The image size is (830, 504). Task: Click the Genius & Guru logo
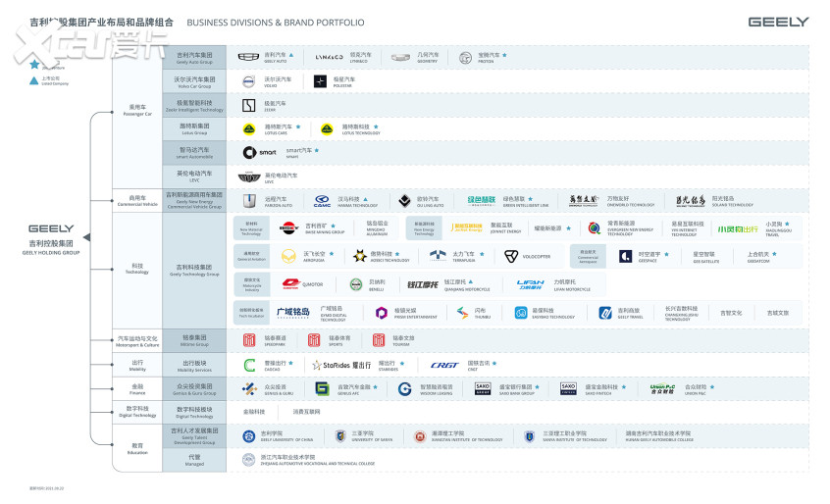pos(249,389)
